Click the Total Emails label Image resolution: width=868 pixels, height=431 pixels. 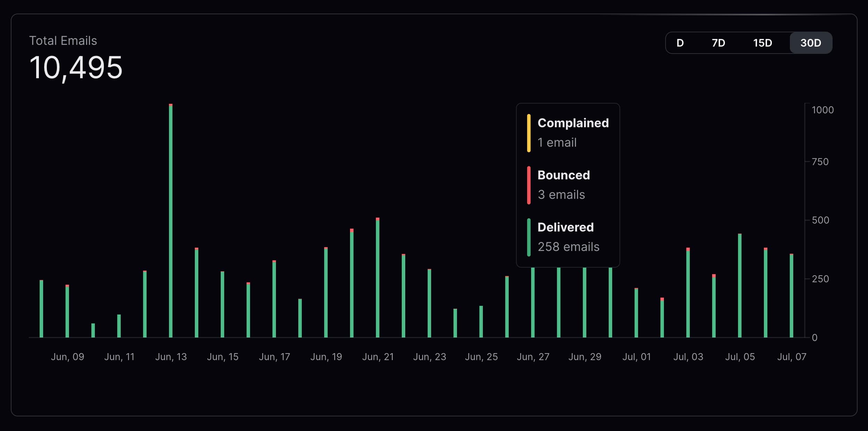pos(63,40)
